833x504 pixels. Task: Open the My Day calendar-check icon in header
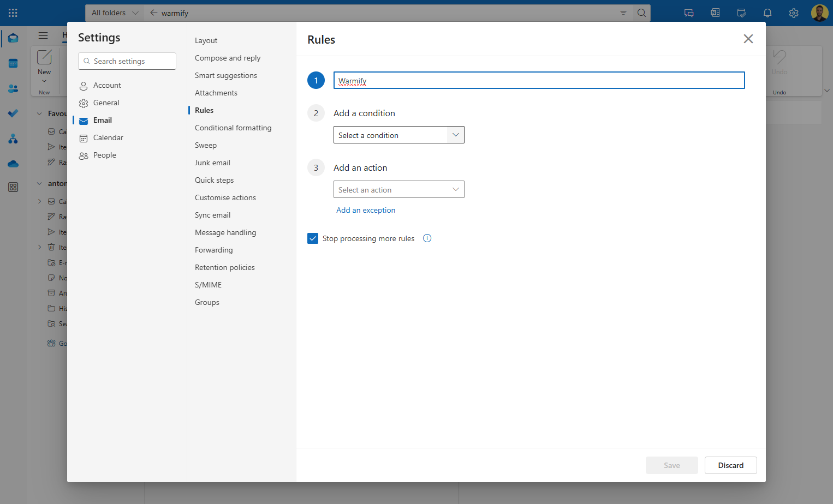pos(741,13)
